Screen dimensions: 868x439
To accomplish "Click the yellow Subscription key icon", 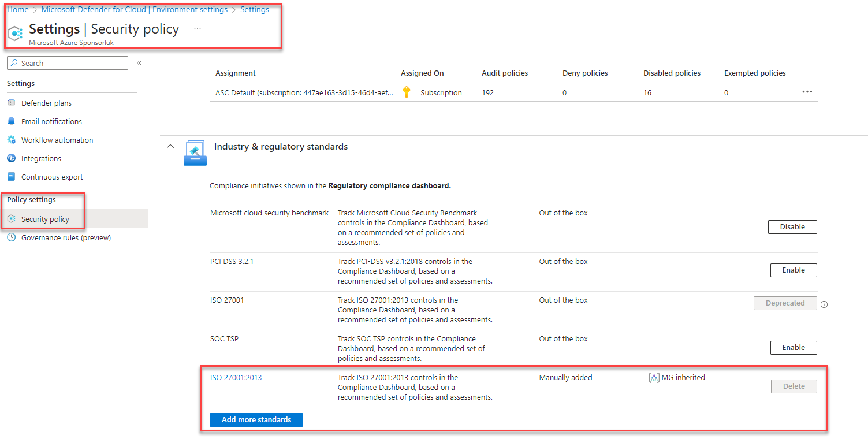I will 407,92.
